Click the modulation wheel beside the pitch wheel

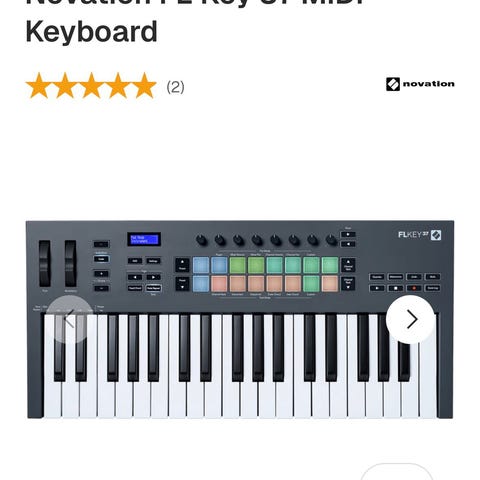pyautogui.click(x=70, y=263)
